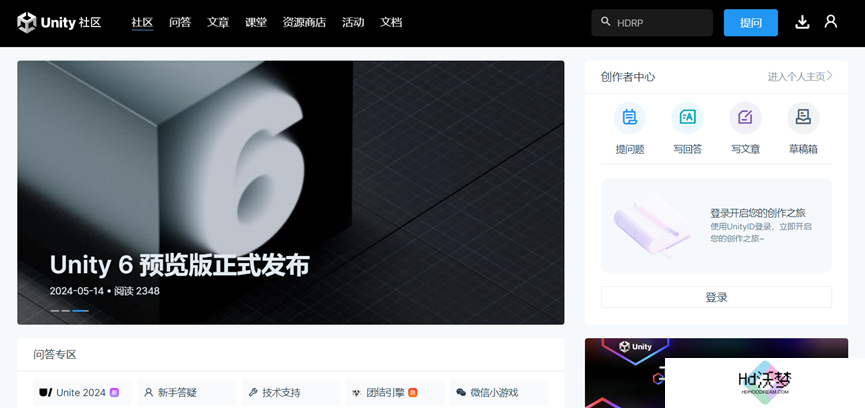Viewport: 865px width, 408px height.
Task: Open 团结引擎 category
Action: (395, 393)
